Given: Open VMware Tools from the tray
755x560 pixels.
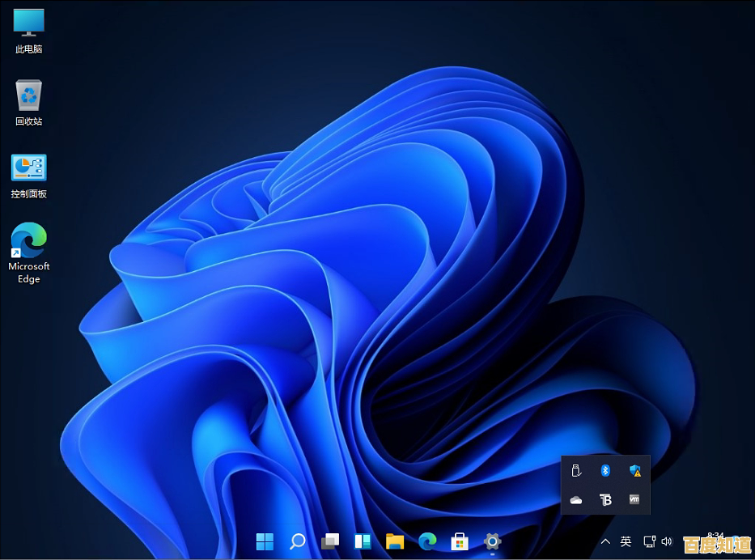Looking at the screenshot, I should click(x=635, y=500).
